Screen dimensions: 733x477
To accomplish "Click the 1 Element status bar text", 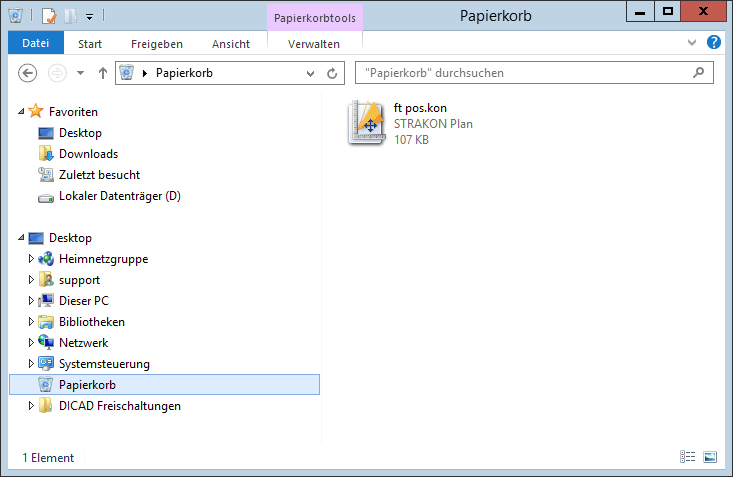I will pos(48,458).
